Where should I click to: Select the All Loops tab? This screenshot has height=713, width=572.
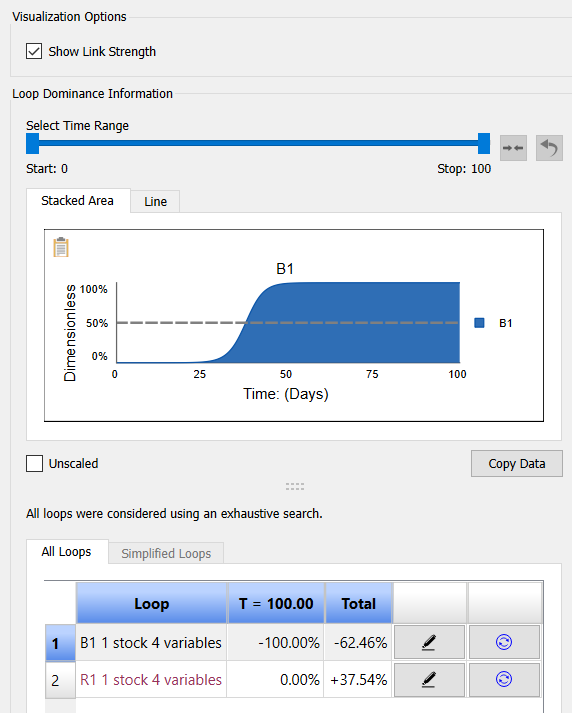(x=67, y=552)
